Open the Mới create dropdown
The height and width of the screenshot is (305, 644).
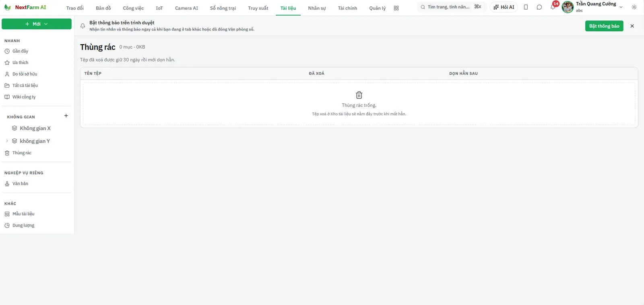coord(37,24)
